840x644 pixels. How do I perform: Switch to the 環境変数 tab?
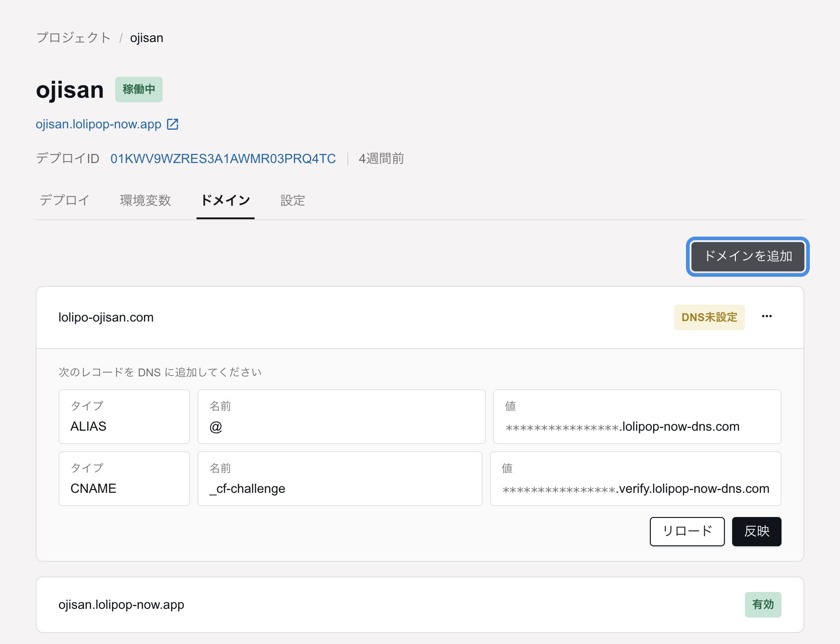(145, 200)
